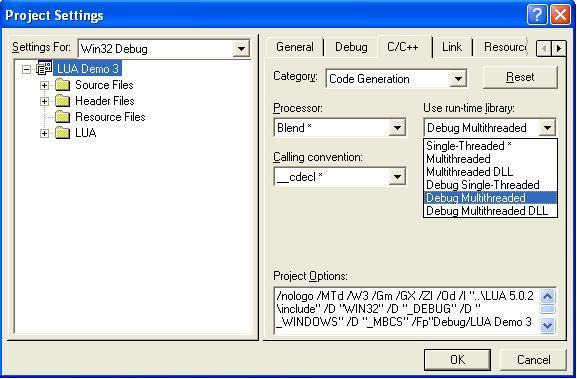
Task: Select the LUA Demo 3 tree item
Action: click(x=88, y=69)
